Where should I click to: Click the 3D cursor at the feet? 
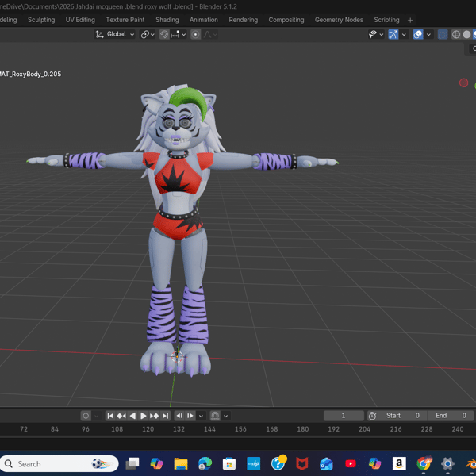tap(177, 356)
